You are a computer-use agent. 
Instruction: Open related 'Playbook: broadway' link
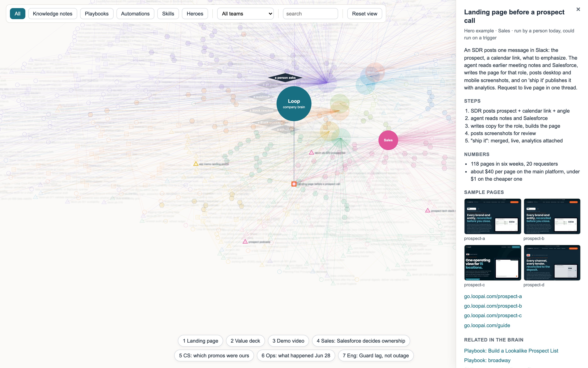coord(487,360)
